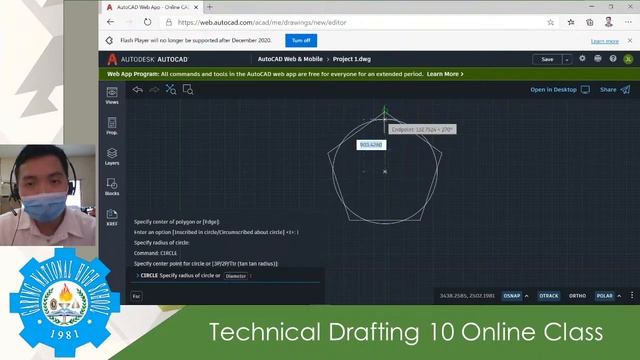This screenshot has width=640, height=360.
Task: Click 'Specify radius of circle:' history line
Action: pyautogui.click(x=162, y=242)
